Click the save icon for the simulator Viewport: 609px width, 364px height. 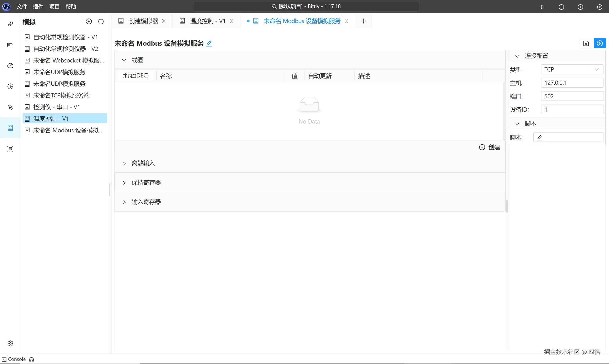(x=586, y=43)
